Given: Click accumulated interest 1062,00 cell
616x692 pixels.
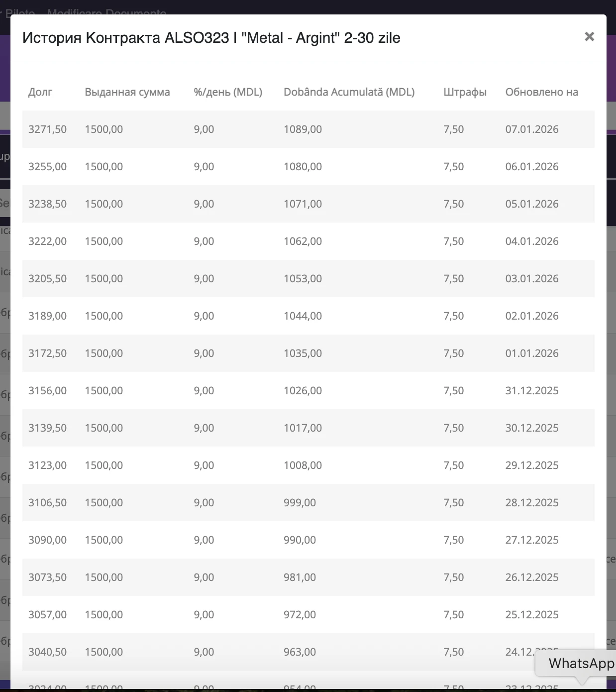Looking at the screenshot, I should 303,241.
